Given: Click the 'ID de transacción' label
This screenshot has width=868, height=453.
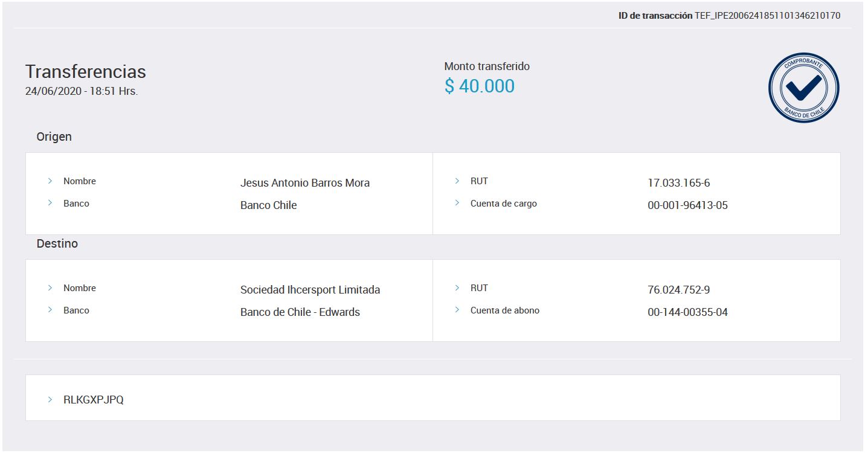Looking at the screenshot, I should click(x=655, y=16).
